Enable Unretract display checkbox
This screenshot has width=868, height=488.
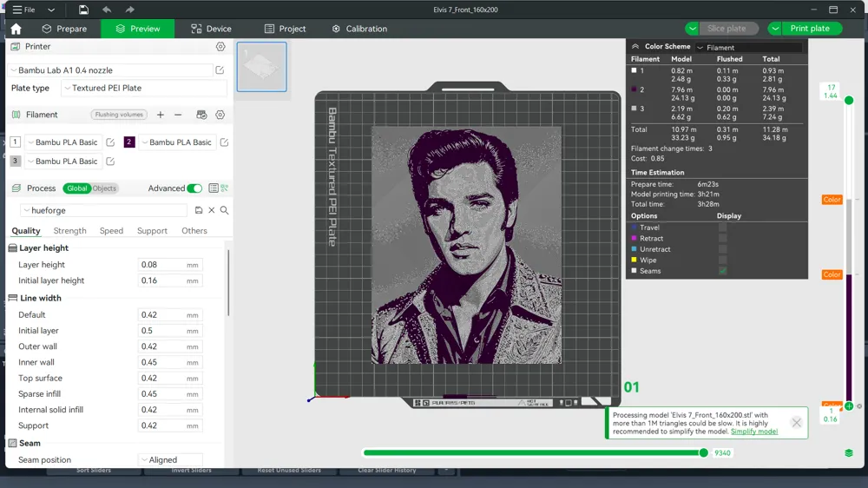(x=722, y=249)
